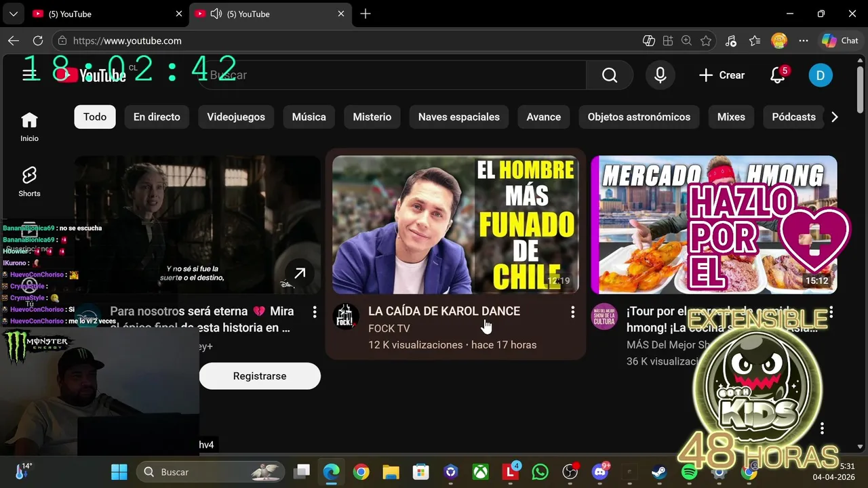
Task: Open Copilot Chat in the Edge toolbar
Action: [840, 41]
